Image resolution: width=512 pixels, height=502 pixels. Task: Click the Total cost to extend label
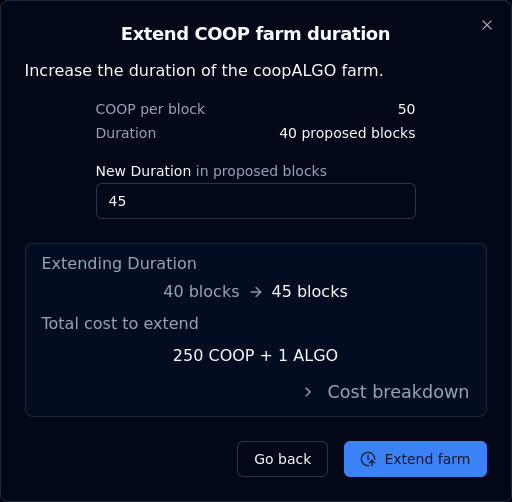120,324
